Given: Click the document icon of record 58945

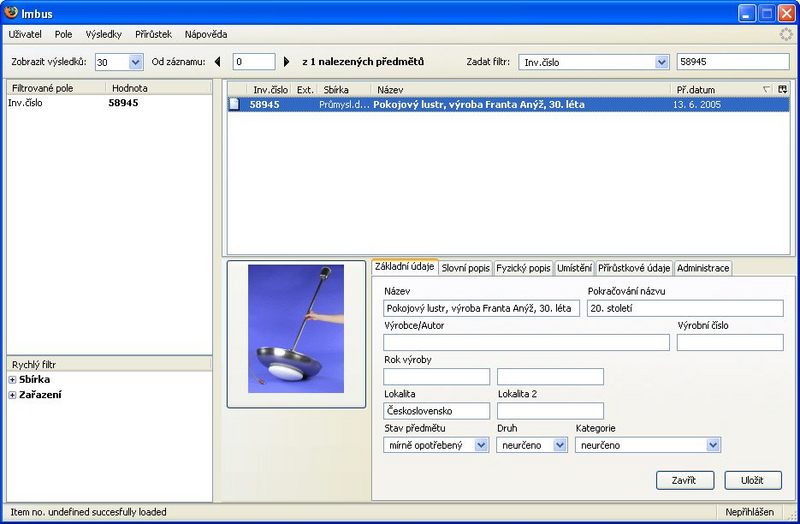Looking at the screenshot, I should (x=234, y=104).
